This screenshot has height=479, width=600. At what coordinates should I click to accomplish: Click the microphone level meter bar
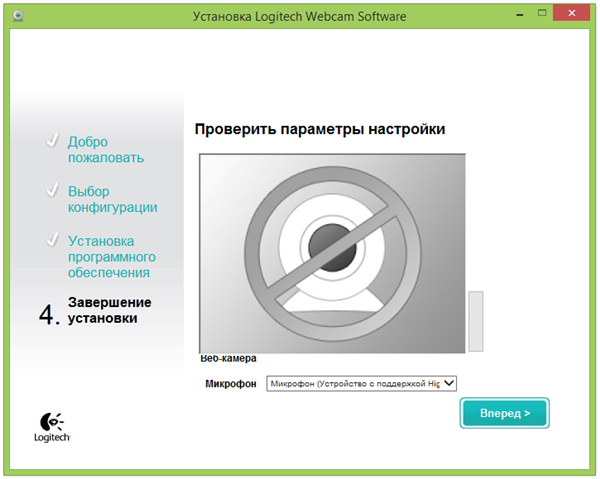pyautogui.click(x=476, y=321)
